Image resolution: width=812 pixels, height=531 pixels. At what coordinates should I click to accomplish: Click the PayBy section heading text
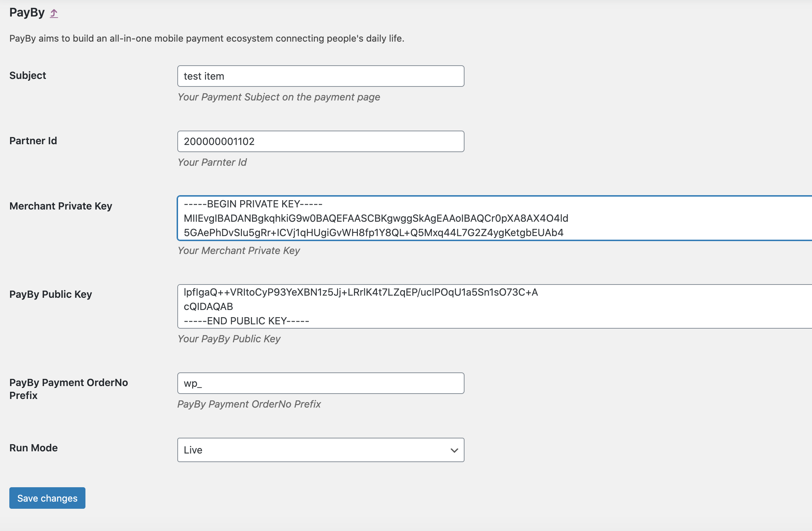[x=27, y=13]
